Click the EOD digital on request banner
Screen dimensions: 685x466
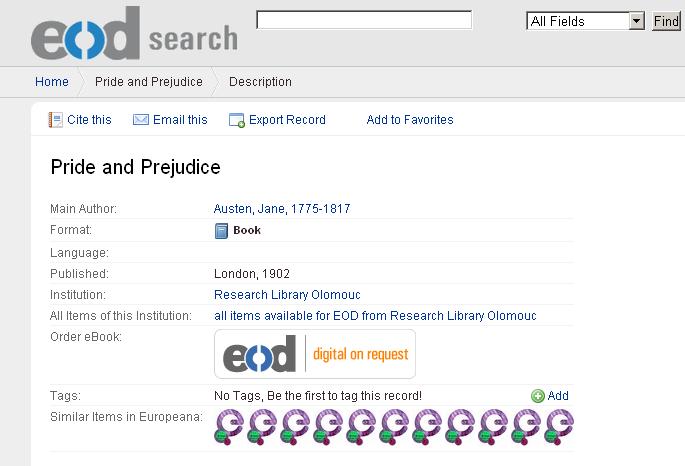coord(315,354)
